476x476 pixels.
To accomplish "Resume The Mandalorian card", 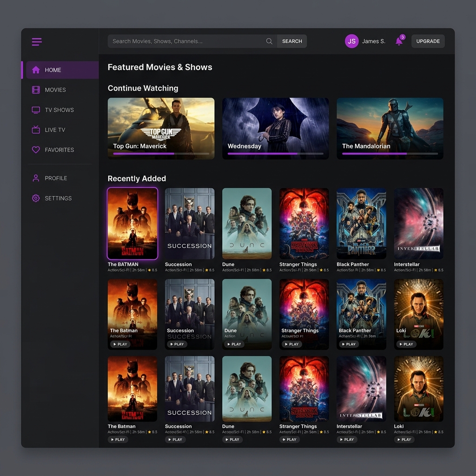I will [x=390, y=128].
